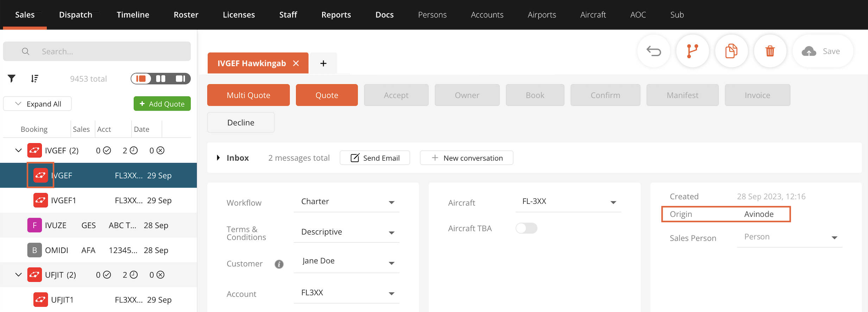The height and width of the screenshot is (312, 868).
Task: Click the branch/split quote icon
Action: (692, 51)
